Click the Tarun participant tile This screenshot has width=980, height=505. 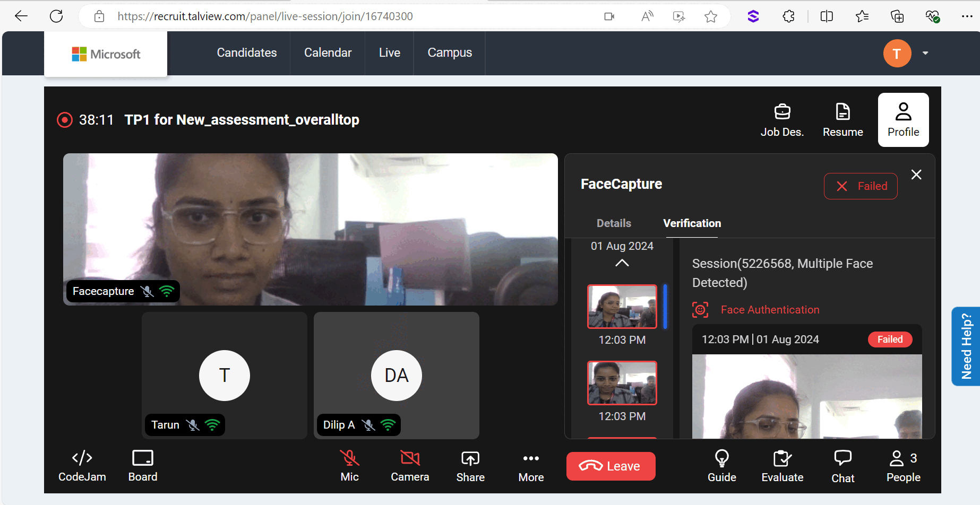(x=225, y=375)
